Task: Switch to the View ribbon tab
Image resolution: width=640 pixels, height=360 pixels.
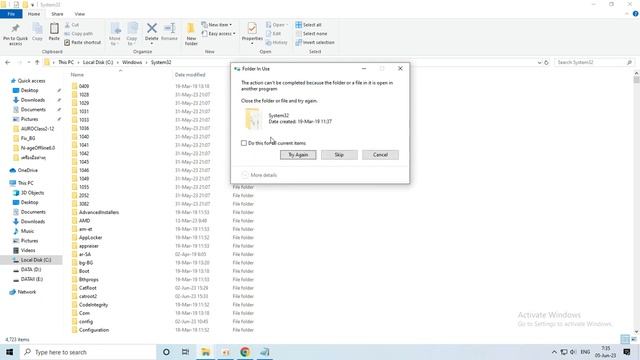Action: click(x=80, y=14)
